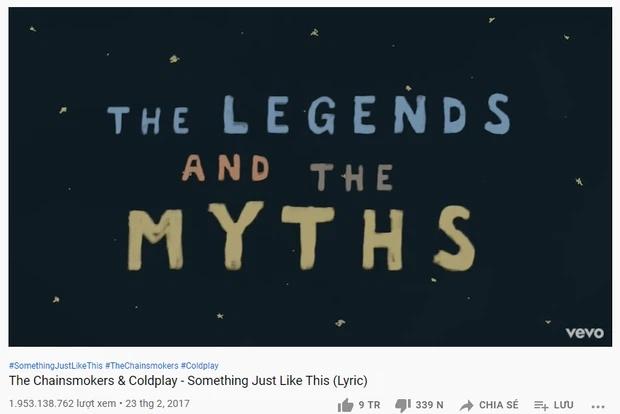Image resolution: width=620 pixels, height=414 pixels.
Task: Click the 23 thg 2, 2017 upload date
Action: point(157,403)
